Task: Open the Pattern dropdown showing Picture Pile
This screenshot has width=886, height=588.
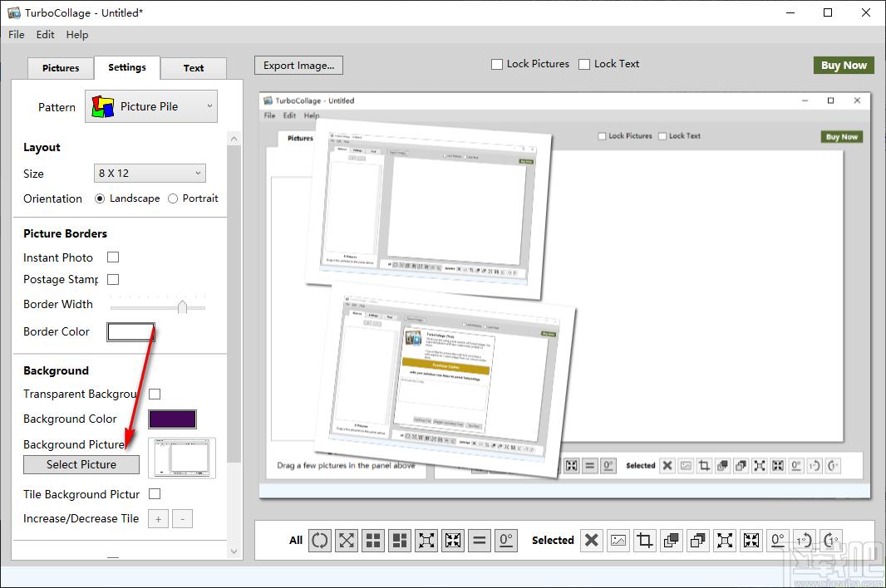Action: [x=151, y=106]
